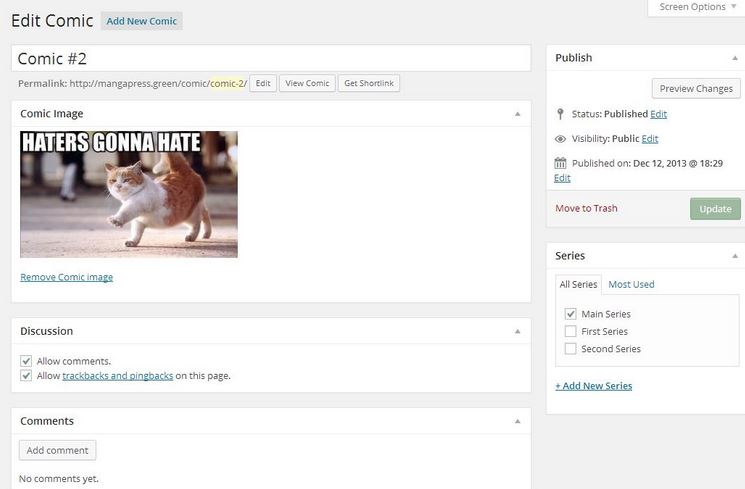Click the Haters Gonna Hate cat thumbnail
Viewport: 745px width, 489px height.
(x=129, y=194)
